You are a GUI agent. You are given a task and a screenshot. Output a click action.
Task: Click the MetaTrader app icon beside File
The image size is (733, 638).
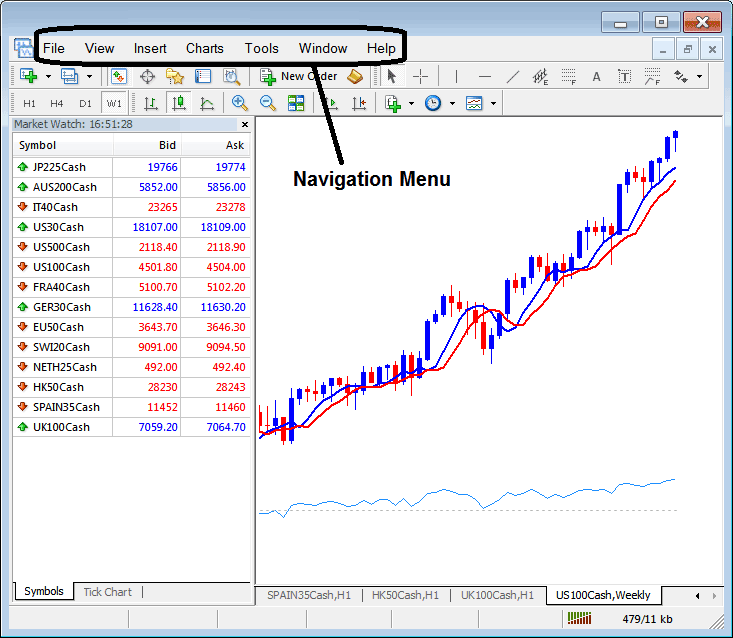click(x=22, y=48)
